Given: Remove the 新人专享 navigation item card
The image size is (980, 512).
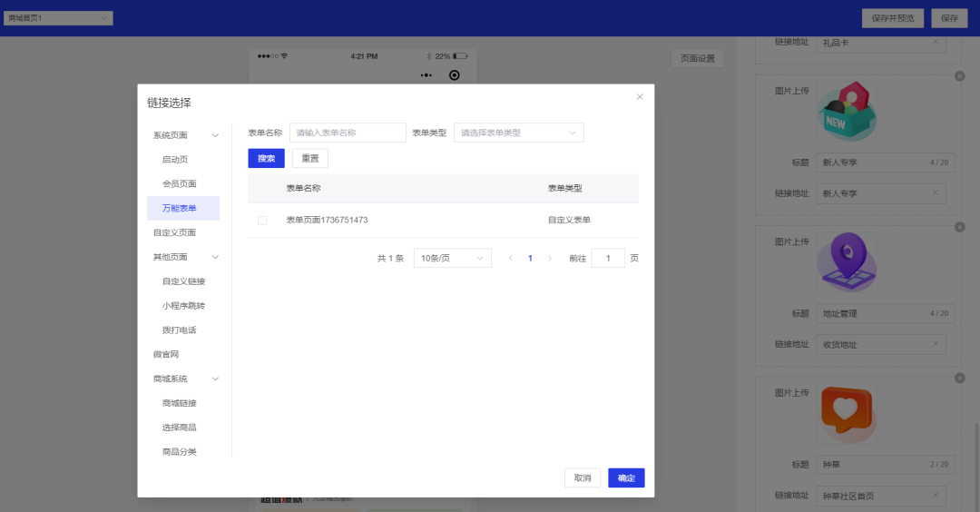Looking at the screenshot, I should (960, 76).
